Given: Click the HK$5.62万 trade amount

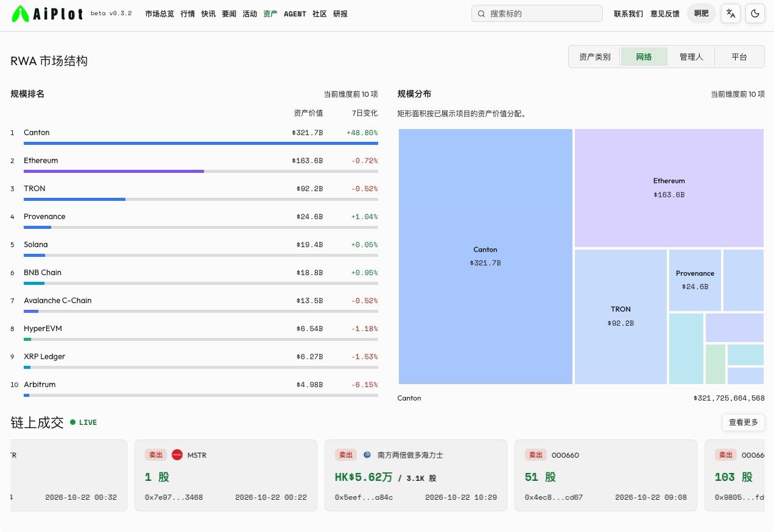Looking at the screenshot, I should tap(364, 477).
